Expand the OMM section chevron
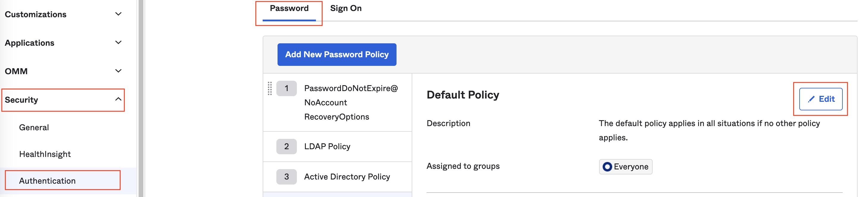The height and width of the screenshot is (197, 868). pyautogui.click(x=118, y=71)
